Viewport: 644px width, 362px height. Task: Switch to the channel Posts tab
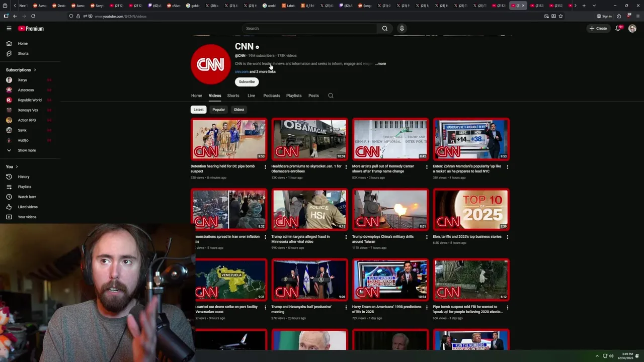313,96
